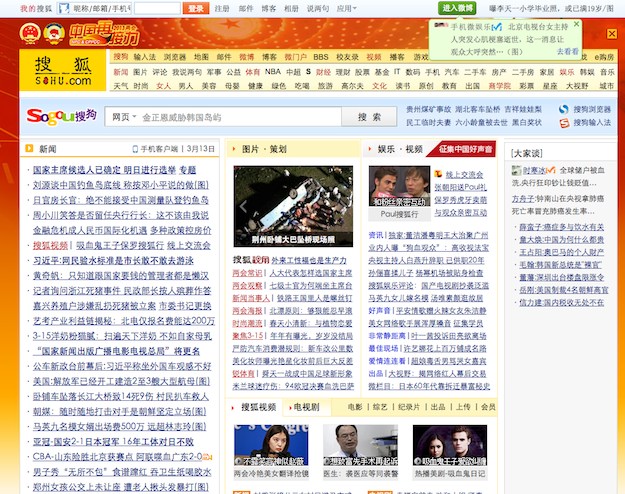625x494 pixels.
Task: Open the 搜狗浏览器 icon link
Action: [x=564, y=109]
